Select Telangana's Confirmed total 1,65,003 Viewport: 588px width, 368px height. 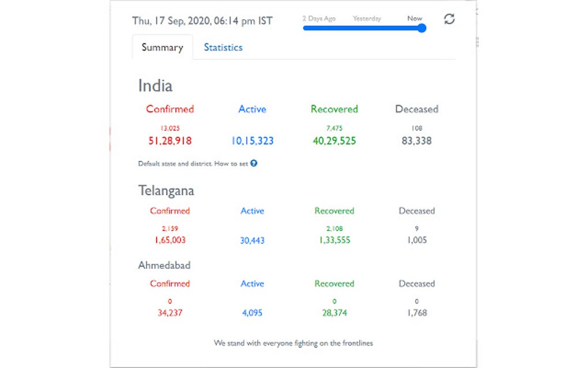[169, 240]
